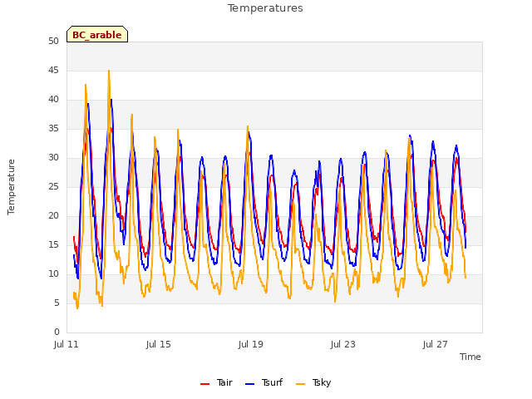The height and width of the screenshot is (399, 532).
Task: Click the 45 y-axis tick label
Action: (53, 70)
